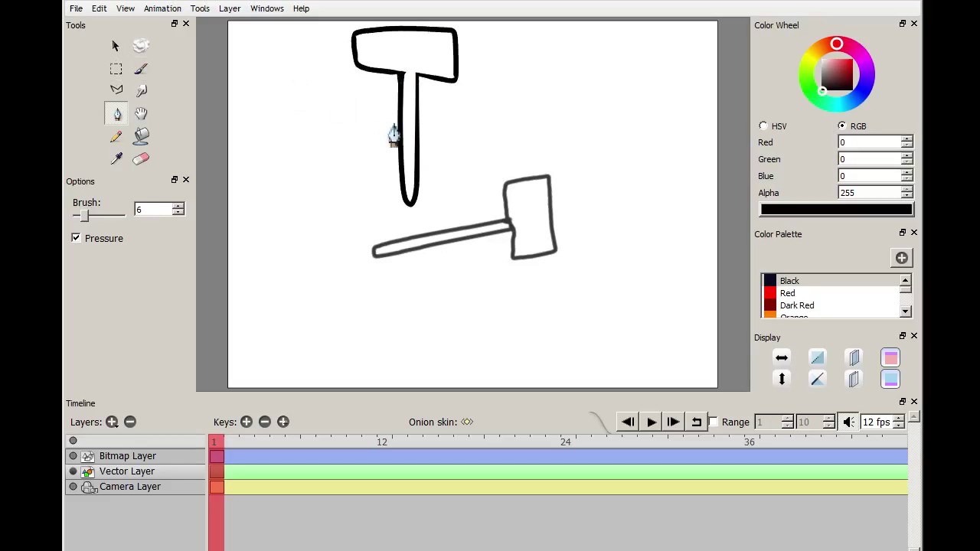Viewport: 980px width, 551px height.
Task: Choose Black in the Color Palette
Action: pyautogui.click(x=831, y=281)
